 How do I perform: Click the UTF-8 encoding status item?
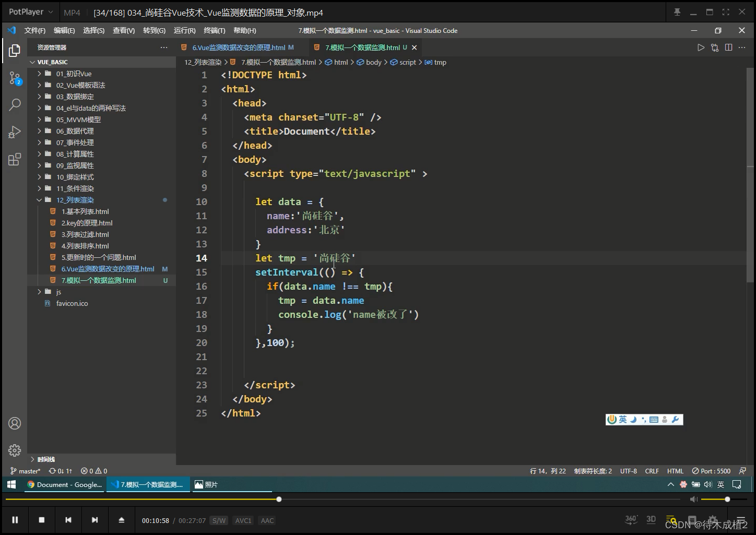pos(629,471)
